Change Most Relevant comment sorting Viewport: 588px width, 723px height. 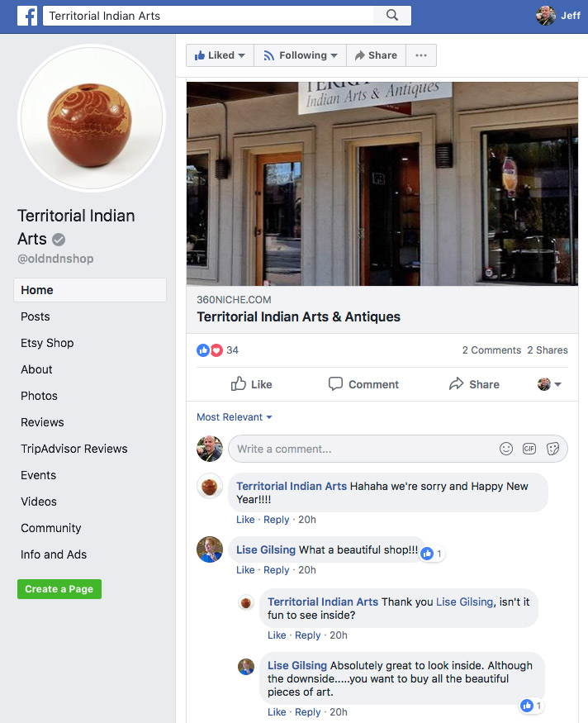[x=234, y=416]
